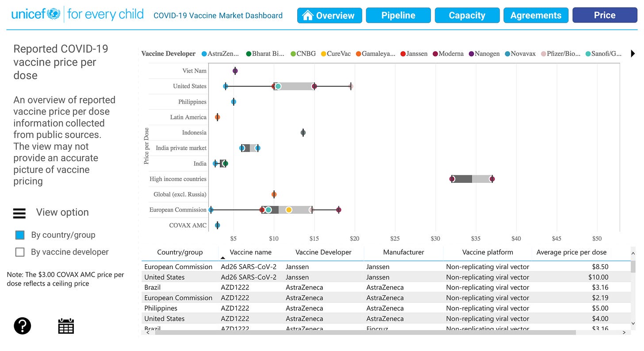The image size is (644, 351).
Task: Click the European Commission CureVac yellow point
Action: 289,210
